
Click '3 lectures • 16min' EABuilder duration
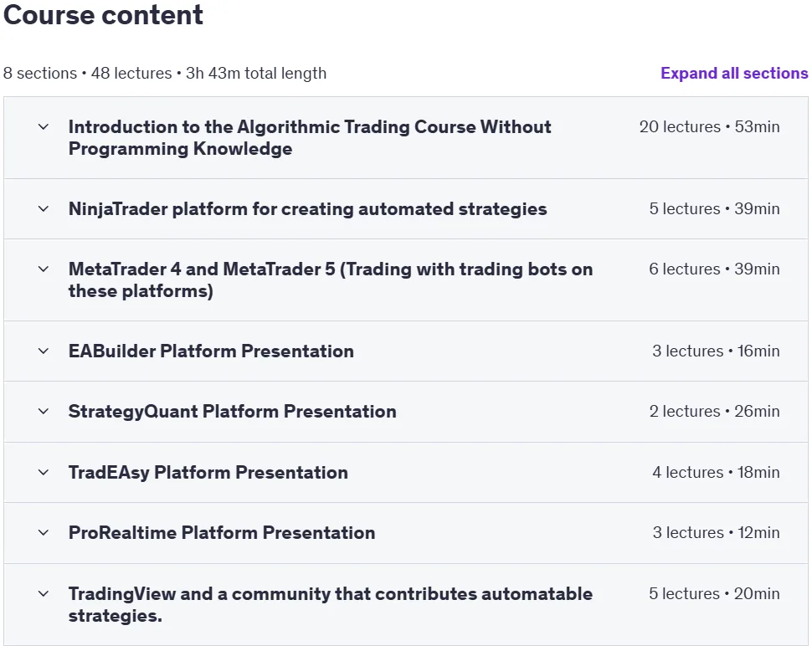click(x=717, y=351)
